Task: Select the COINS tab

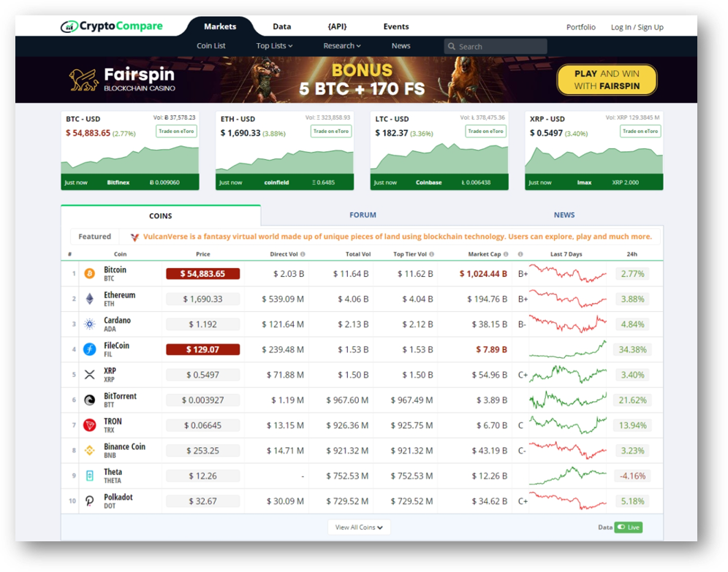Action: pyautogui.click(x=161, y=216)
